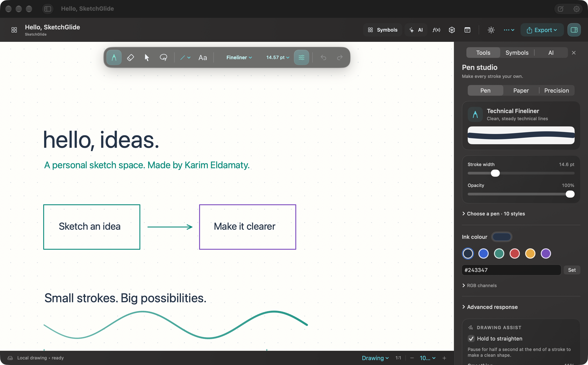Click the zoom out minus icon
Screen dimensions: 588x365
click(x=412, y=358)
